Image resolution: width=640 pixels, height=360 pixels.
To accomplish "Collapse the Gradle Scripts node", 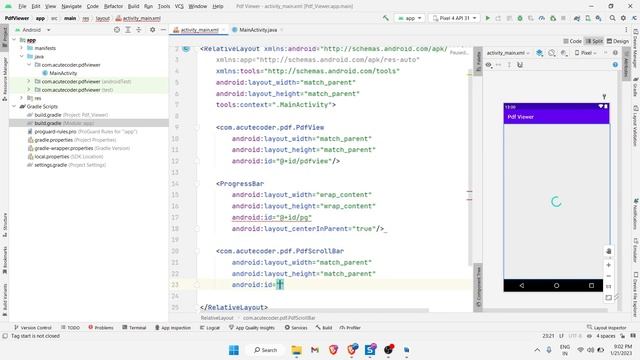I will click(14, 106).
